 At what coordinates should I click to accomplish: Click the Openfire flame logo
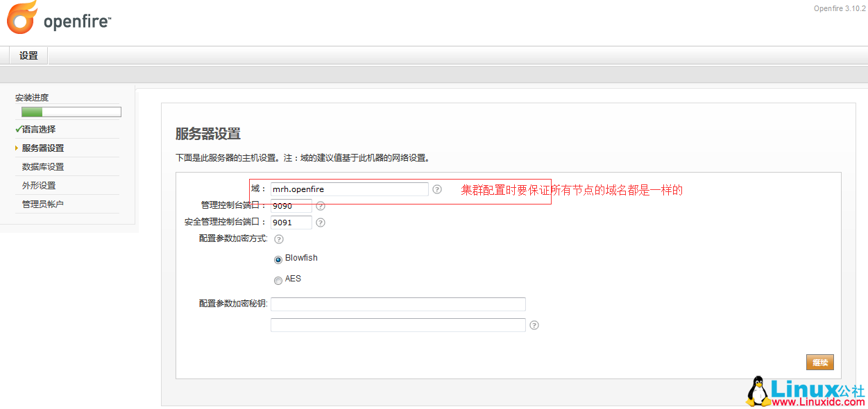(21, 19)
